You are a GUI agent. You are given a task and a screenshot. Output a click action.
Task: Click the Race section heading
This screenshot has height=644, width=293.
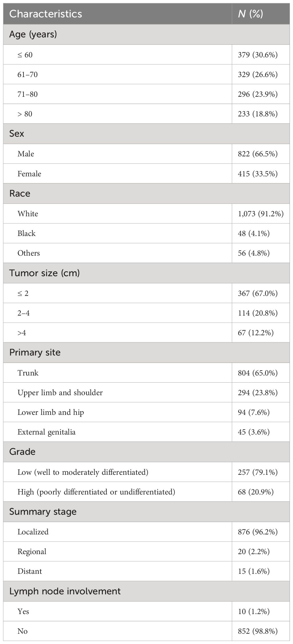click(x=20, y=193)
